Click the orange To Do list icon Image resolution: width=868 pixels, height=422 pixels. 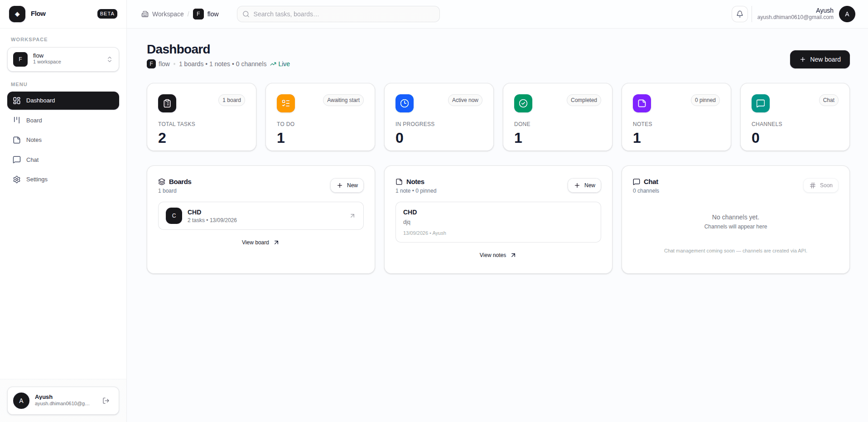pyautogui.click(x=286, y=103)
